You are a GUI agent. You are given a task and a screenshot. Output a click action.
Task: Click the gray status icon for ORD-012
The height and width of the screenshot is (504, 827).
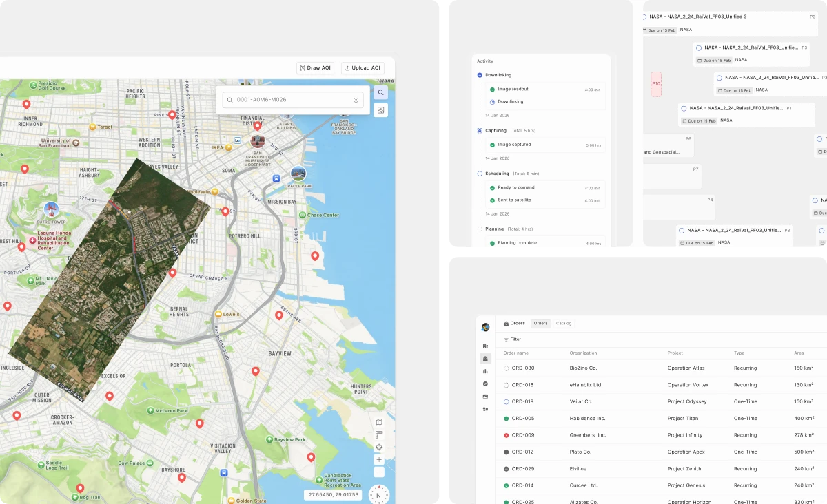[507, 452]
